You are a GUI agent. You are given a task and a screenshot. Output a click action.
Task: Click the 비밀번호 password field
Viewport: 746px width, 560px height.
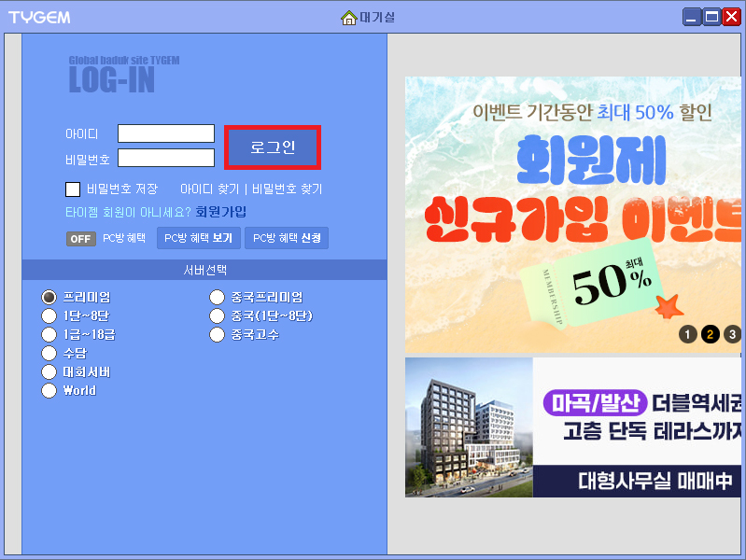tap(166, 158)
